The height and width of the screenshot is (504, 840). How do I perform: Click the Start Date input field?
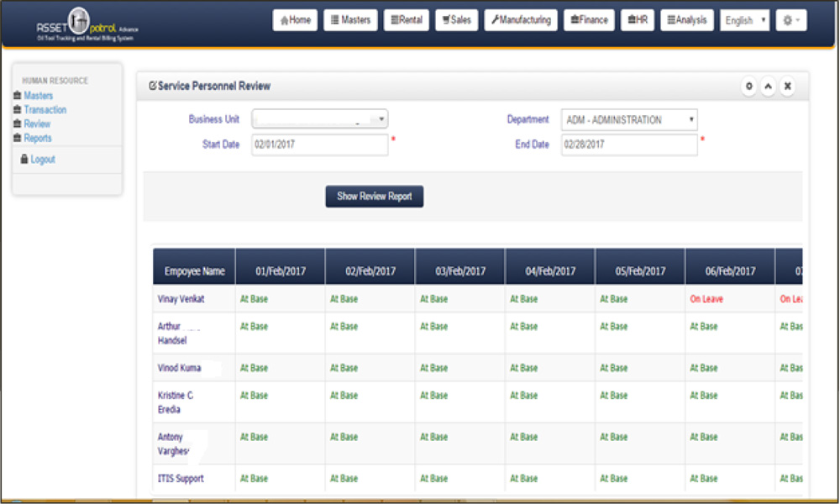tap(319, 144)
